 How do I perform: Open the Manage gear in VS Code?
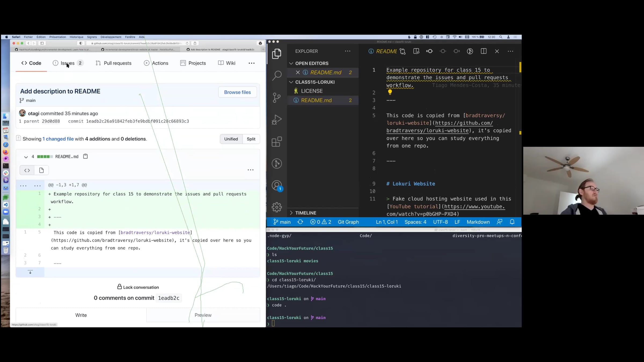click(277, 207)
